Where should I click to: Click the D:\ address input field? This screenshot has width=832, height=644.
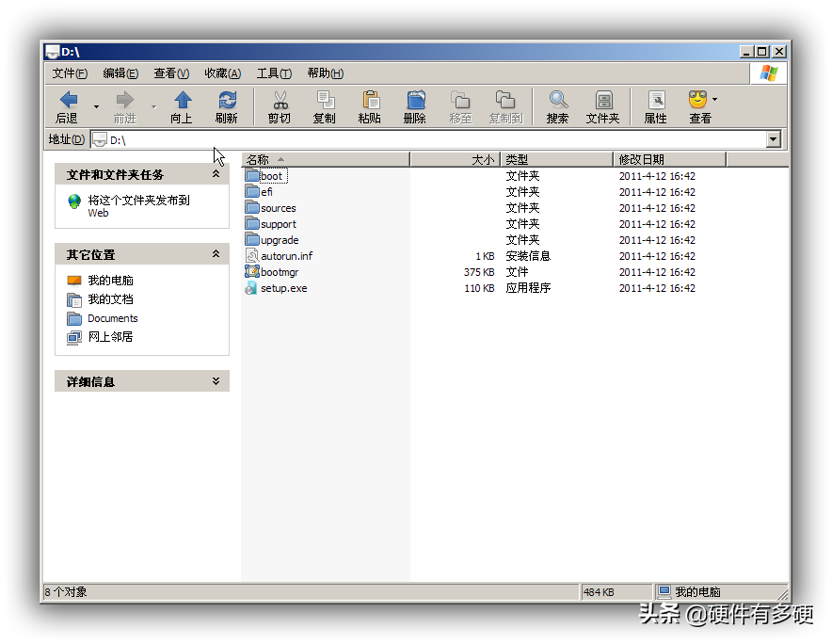[429, 139]
